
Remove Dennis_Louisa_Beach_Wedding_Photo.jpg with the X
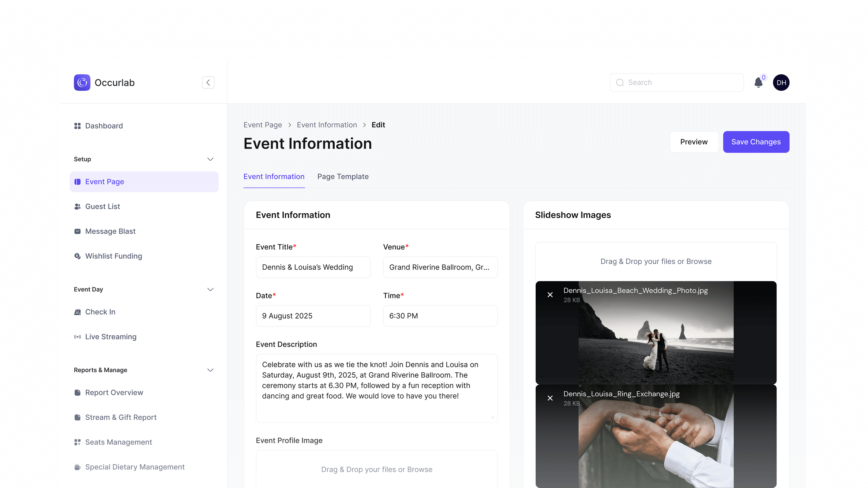(x=550, y=295)
